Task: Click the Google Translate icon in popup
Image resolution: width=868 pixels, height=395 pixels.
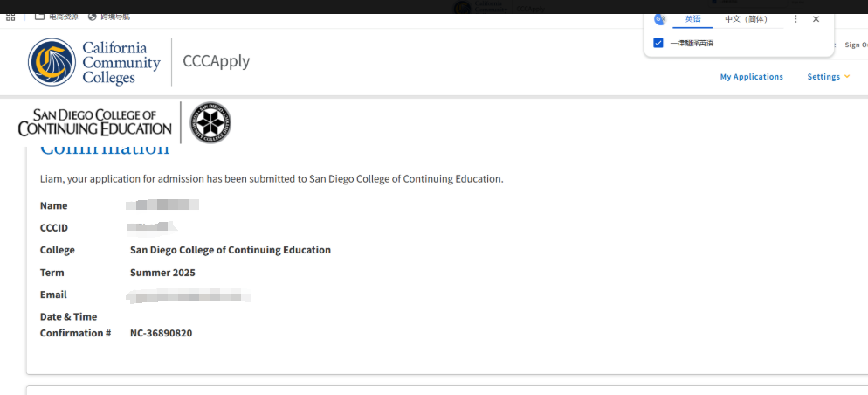Action: click(660, 19)
